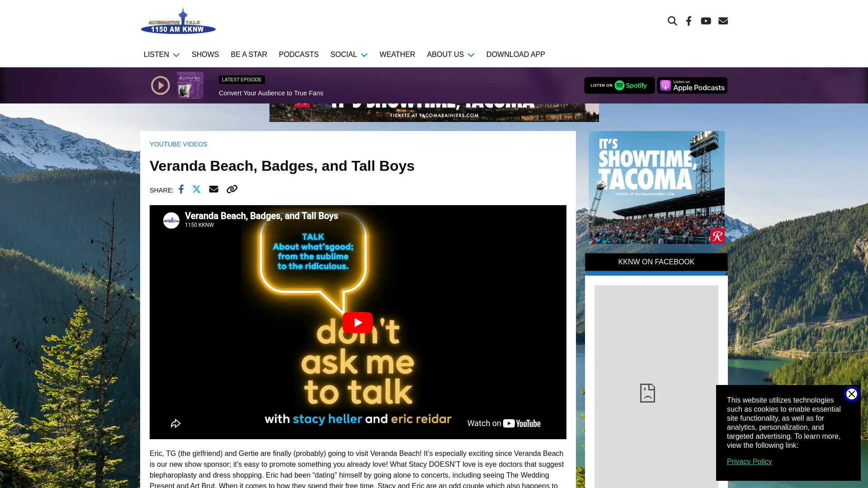Open the Listen on Spotify badge
This screenshot has width=868, height=488.
click(x=619, y=85)
